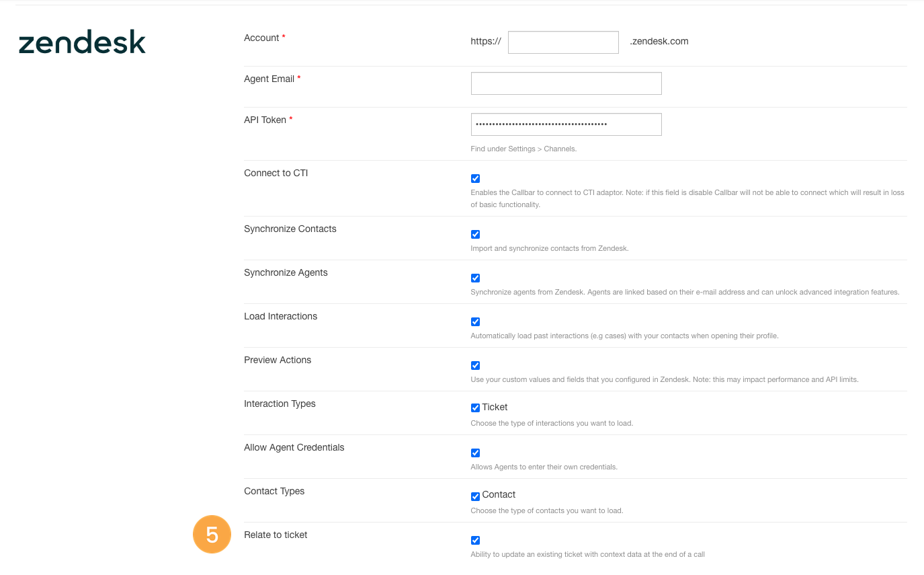Click the Zendesk logo

coord(82,42)
